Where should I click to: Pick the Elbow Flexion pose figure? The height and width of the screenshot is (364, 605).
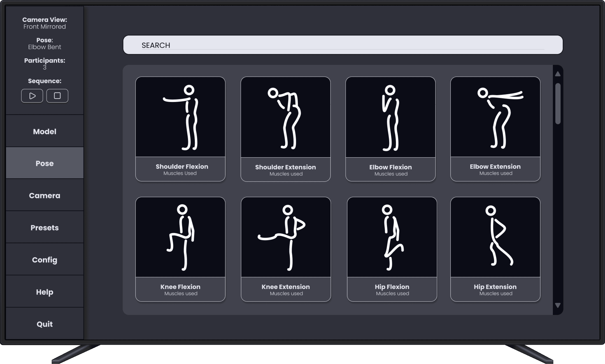(x=390, y=117)
